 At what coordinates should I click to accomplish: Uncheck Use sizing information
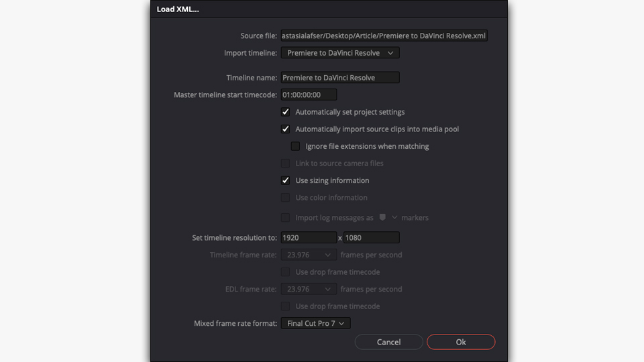point(286,180)
